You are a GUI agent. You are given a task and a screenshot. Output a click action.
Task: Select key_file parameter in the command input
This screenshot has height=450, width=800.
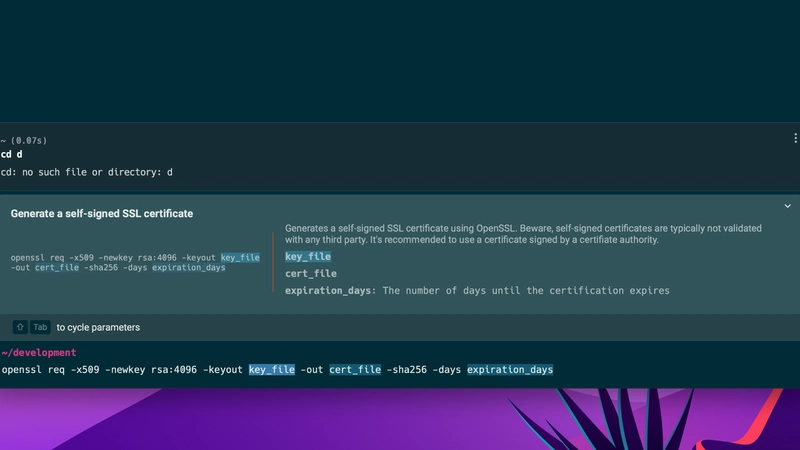271,369
